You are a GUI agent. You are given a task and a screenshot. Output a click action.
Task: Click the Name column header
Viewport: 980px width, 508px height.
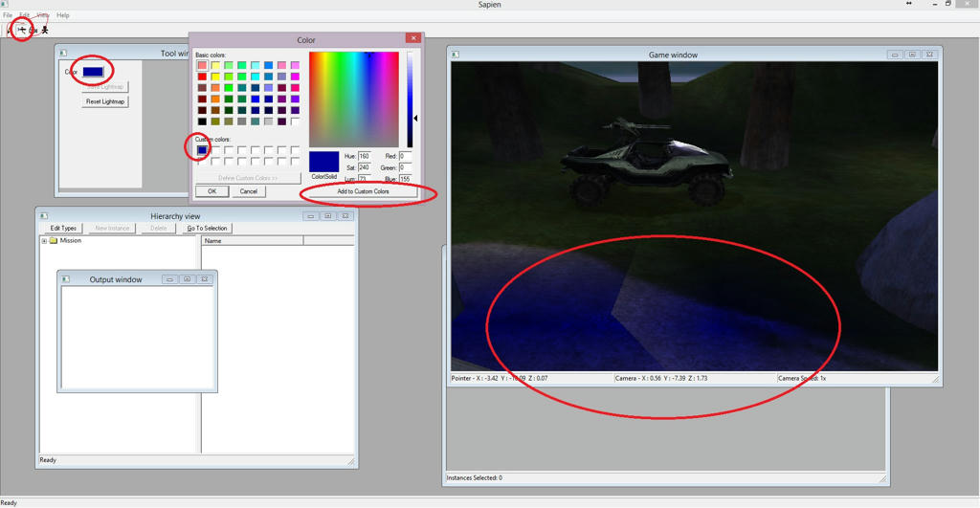(x=253, y=240)
